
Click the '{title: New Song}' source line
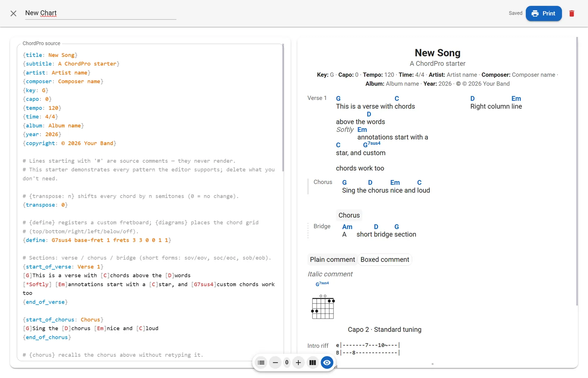50,55
